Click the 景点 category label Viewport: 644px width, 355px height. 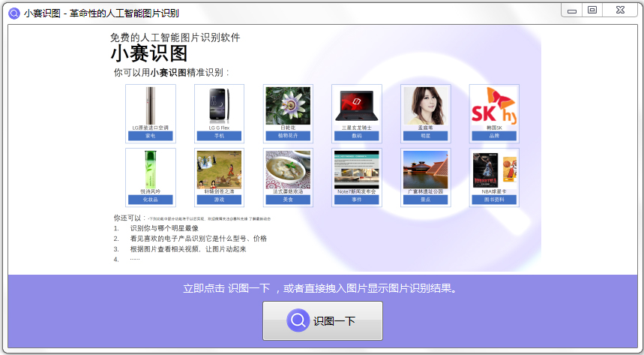click(426, 200)
